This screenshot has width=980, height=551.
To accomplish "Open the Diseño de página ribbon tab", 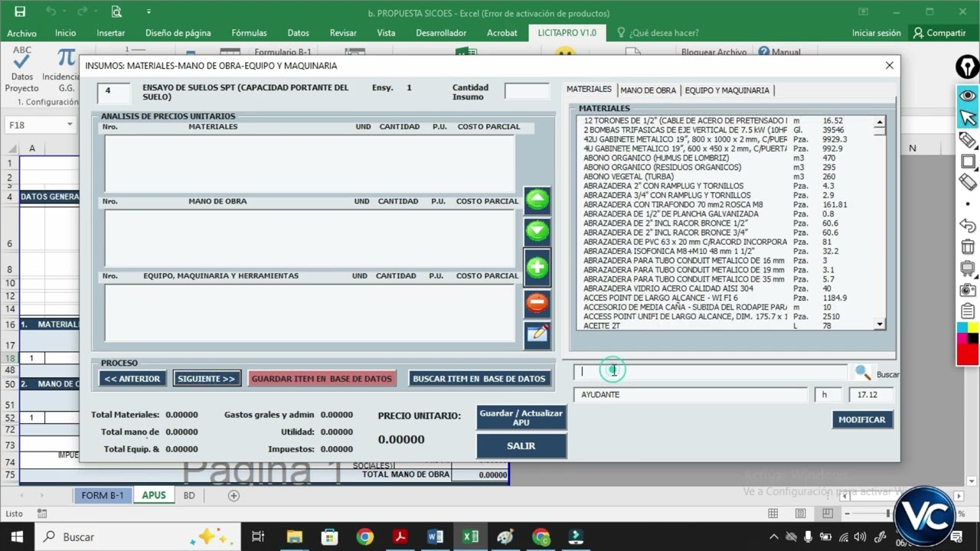I will tap(178, 33).
